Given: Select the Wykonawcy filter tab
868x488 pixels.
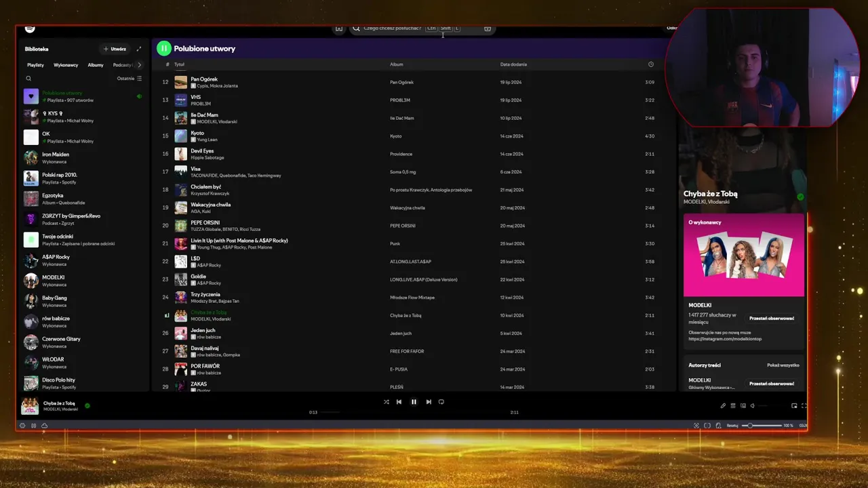Looking at the screenshot, I should point(66,65).
